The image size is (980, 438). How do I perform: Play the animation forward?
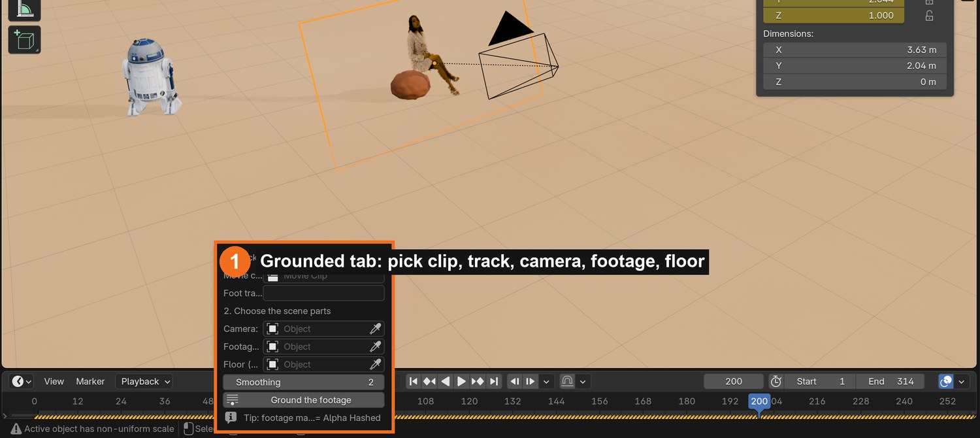tap(461, 381)
